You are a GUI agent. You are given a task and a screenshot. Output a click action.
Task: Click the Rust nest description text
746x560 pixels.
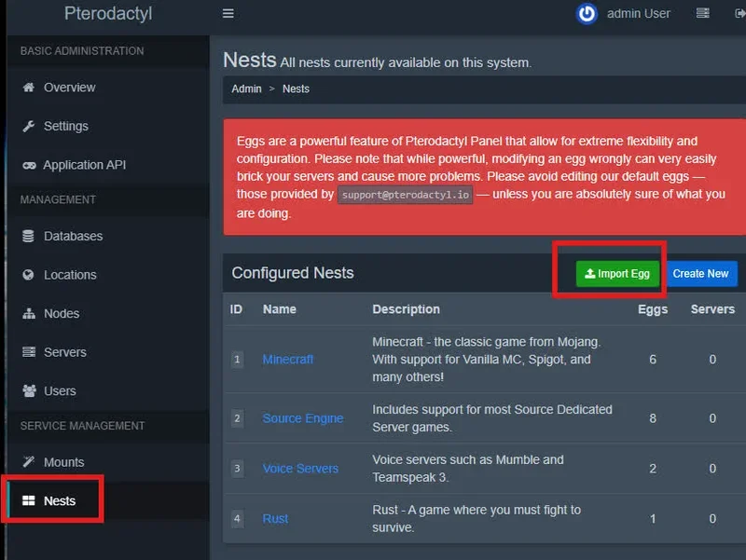[477, 519]
